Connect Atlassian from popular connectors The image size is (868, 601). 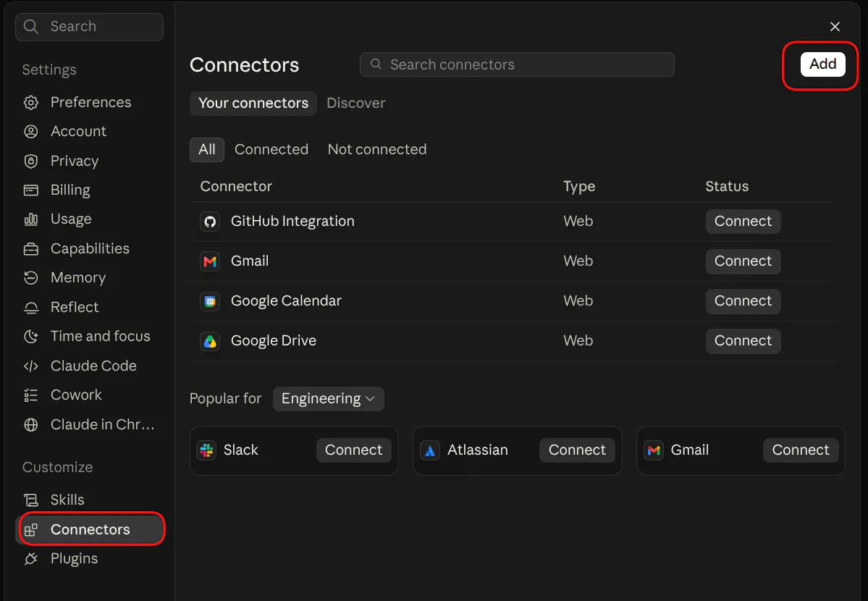tap(578, 450)
